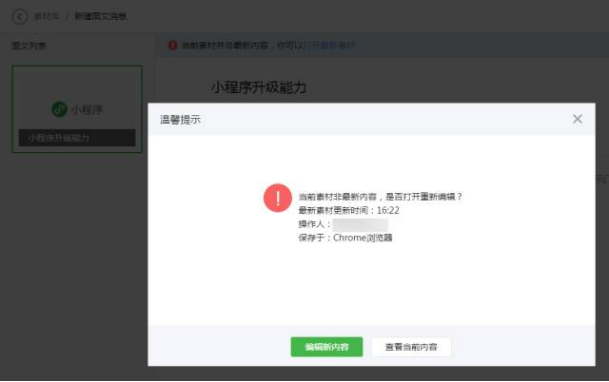Go back using the circular arrow icon
Image resolution: width=609 pixels, height=382 pixels.
tap(19, 17)
